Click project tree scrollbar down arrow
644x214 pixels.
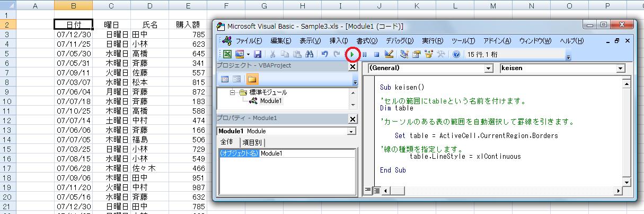[353, 105]
